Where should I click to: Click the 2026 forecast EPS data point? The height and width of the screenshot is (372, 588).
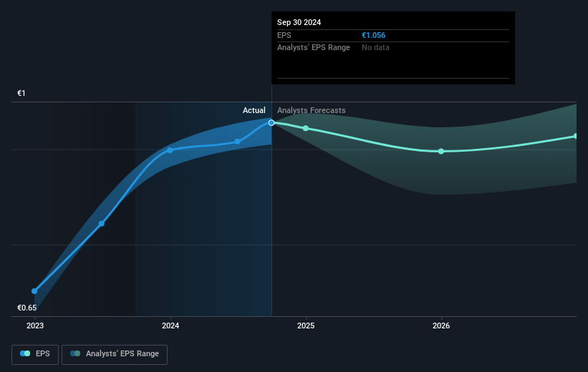[441, 152]
